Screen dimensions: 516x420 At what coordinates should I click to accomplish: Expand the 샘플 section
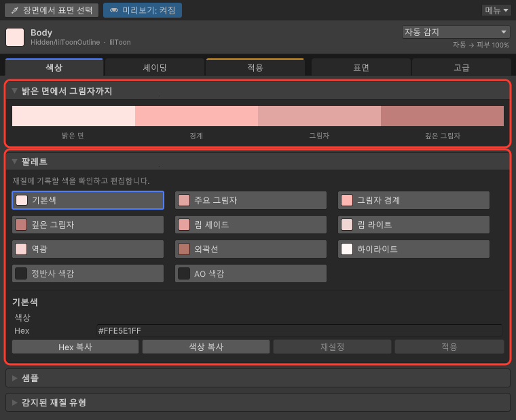coord(258,378)
